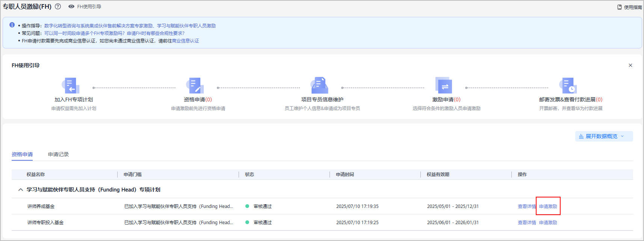Close the FH使用引导 panel
This screenshot has height=241, width=644.
(x=630, y=65)
